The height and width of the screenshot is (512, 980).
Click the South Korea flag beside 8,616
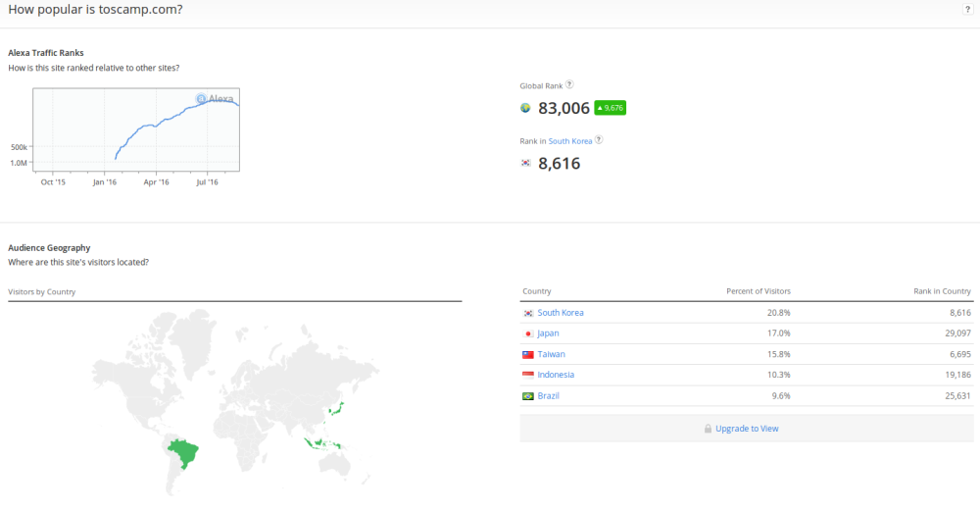click(526, 163)
